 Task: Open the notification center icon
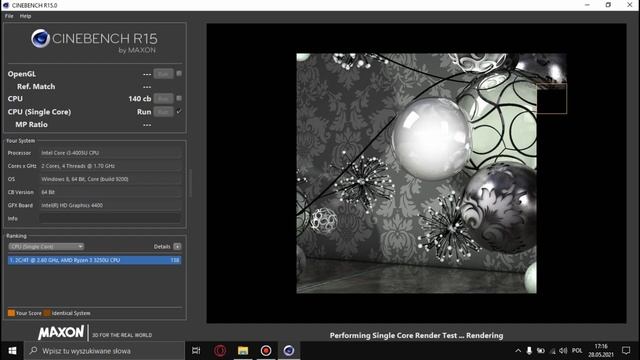[626, 351]
